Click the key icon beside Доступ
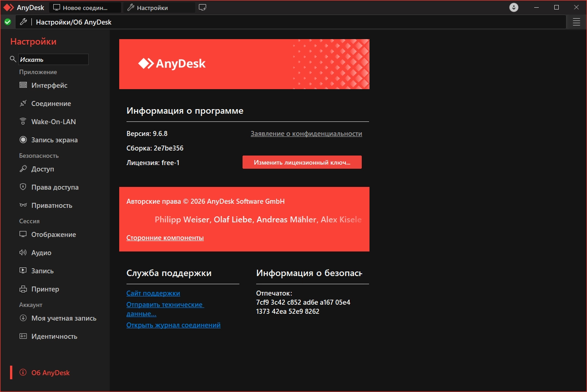This screenshot has height=392, width=587. click(23, 169)
